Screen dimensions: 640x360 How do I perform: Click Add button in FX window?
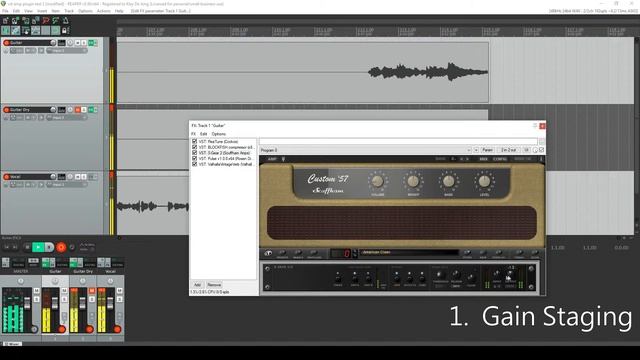pos(197,285)
